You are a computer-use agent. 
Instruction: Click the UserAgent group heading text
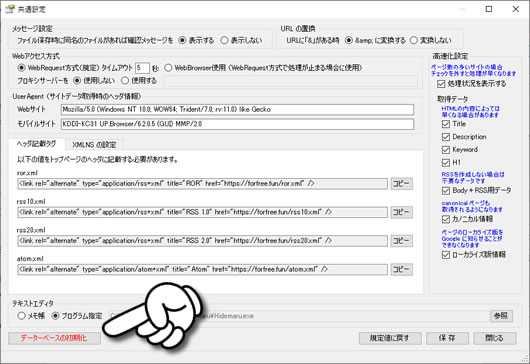pyautogui.click(x=77, y=97)
